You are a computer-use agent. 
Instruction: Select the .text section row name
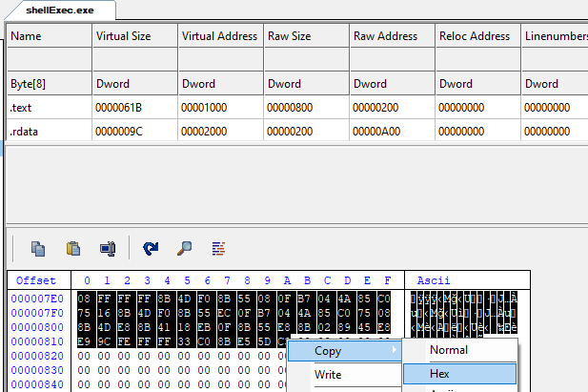(50, 108)
